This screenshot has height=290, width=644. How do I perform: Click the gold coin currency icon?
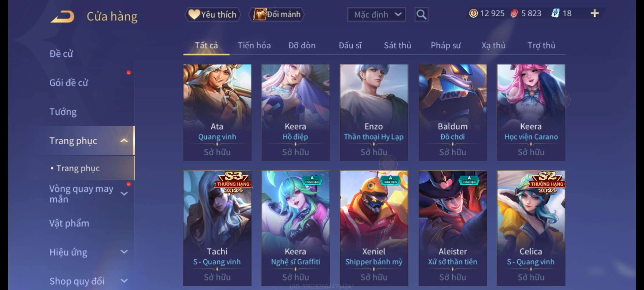[x=473, y=13]
